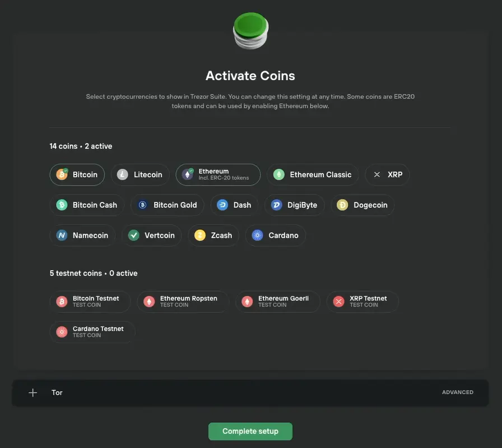Enable the Ethereum Classic coin
The width and height of the screenshot is (502, 448).
313,174
